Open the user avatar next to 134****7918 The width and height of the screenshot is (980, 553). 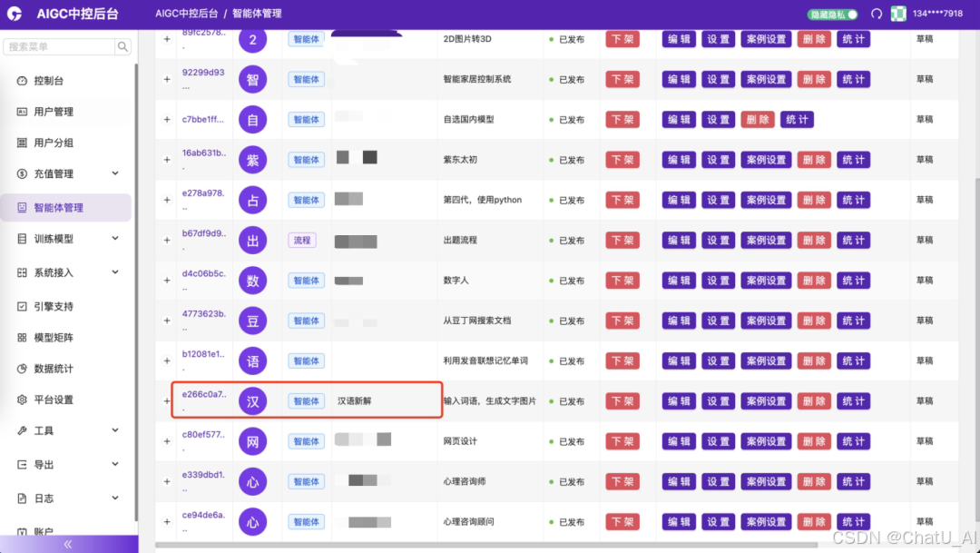(x=898, y=14)
